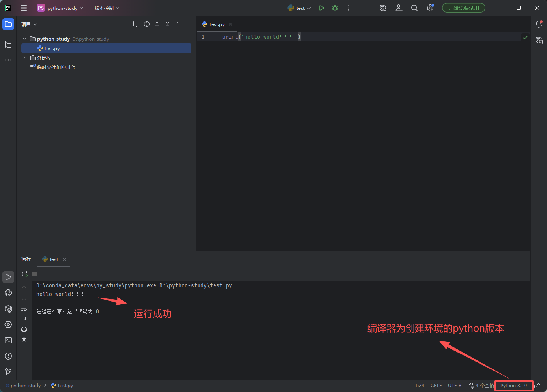The height and width of the screenshot is (392, 547).
Task: Select 临时文件和控制台 scratches node
Action: coord(52,67)
